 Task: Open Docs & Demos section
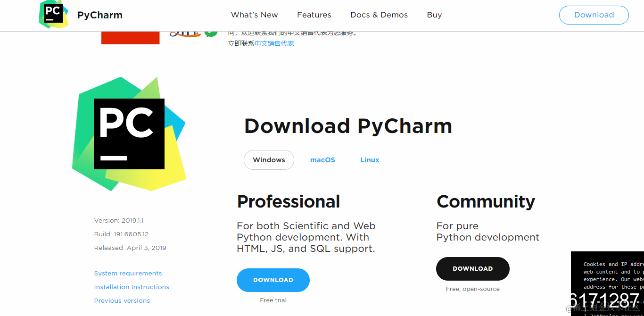379,15
